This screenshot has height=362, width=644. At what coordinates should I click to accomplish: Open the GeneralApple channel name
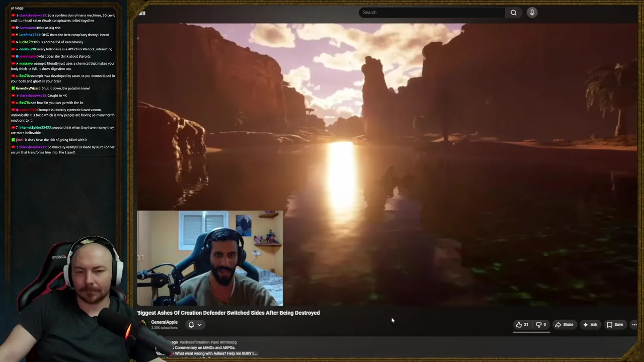tap(164, 322)
